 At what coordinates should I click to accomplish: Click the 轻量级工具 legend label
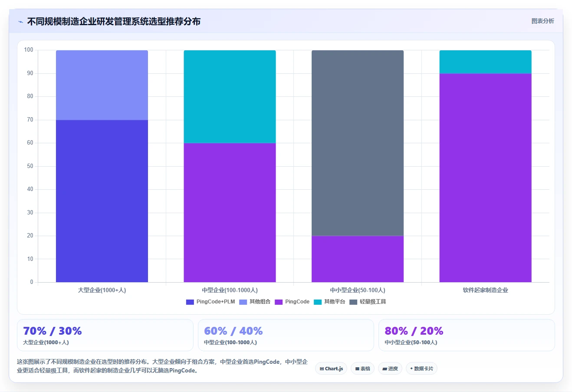pos(373,302)
